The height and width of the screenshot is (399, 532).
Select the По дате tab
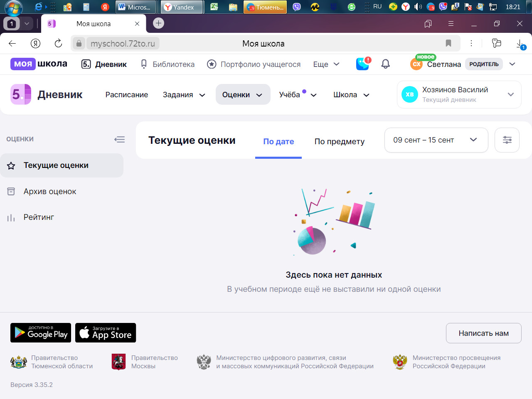pos(278,141)
